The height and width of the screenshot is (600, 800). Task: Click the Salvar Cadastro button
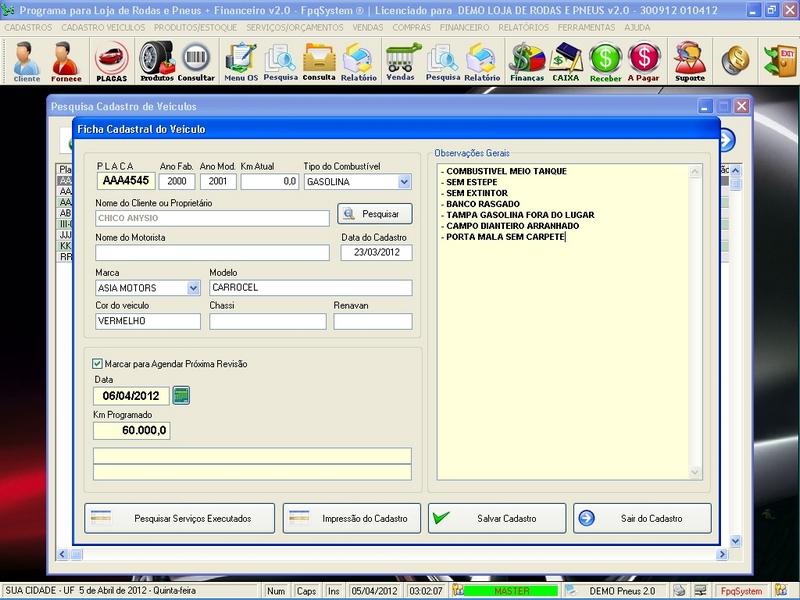click(496, 518)
